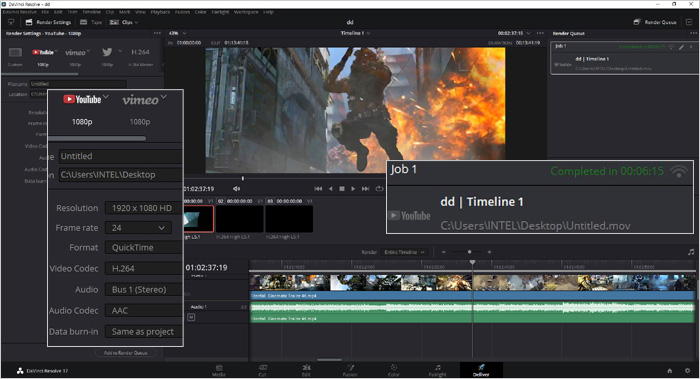The height and width of the screenshot is (379, 700).
Task: Click the Tape toolbar button
Action: click(x=92, y=22)
